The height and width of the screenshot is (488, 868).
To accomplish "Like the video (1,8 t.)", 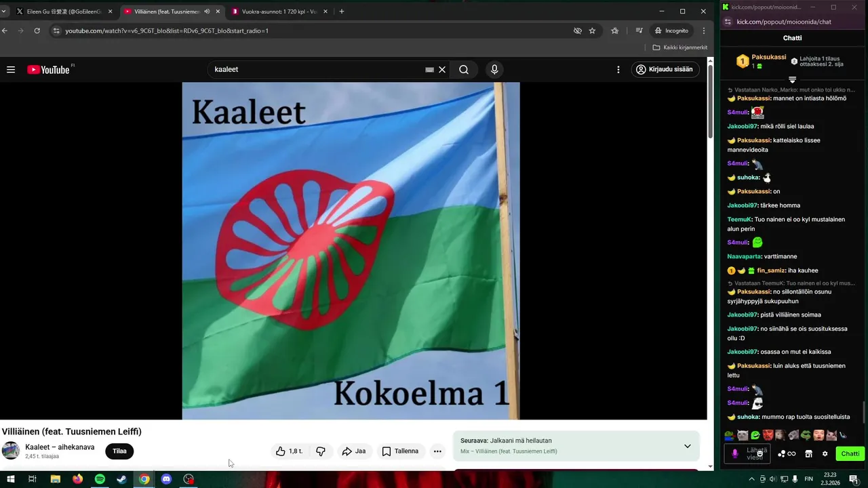I will pos(289,451).
